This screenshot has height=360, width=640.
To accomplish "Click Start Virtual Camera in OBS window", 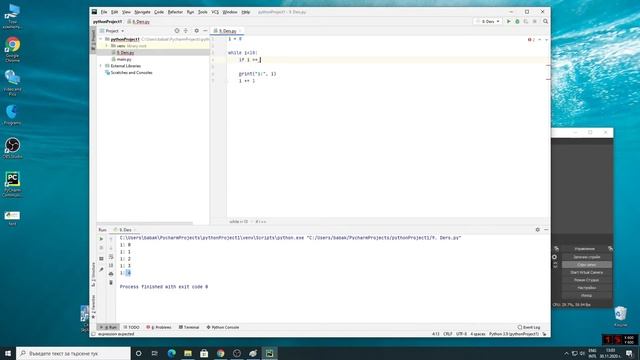I will click(587, 272).
